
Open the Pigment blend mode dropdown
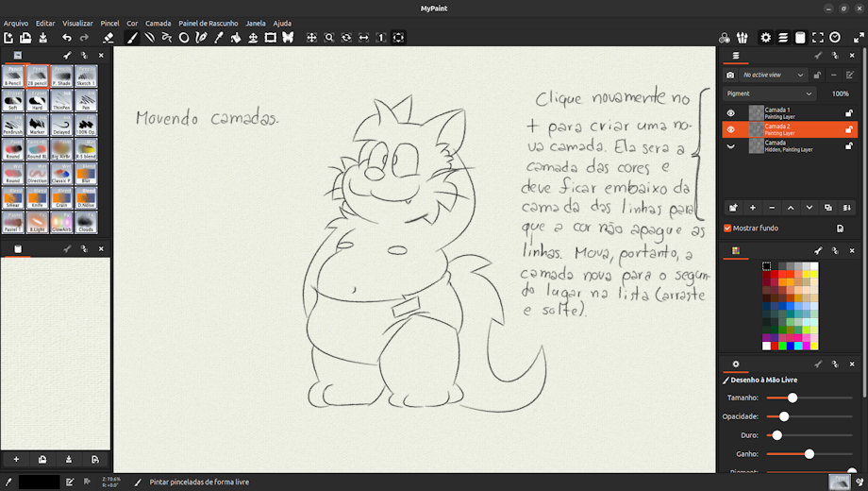pyautogui.click(x=769, y=94)
